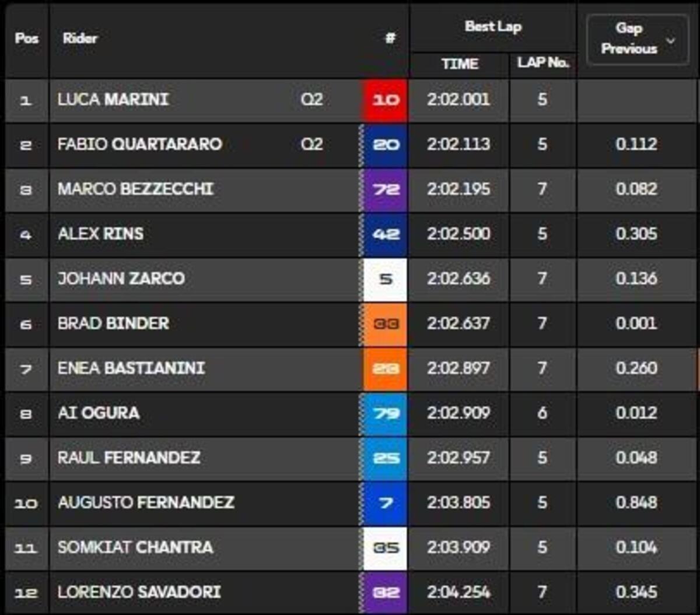Click Raul Fernandez's number 25 badge
700x615 pixels.
386,458
